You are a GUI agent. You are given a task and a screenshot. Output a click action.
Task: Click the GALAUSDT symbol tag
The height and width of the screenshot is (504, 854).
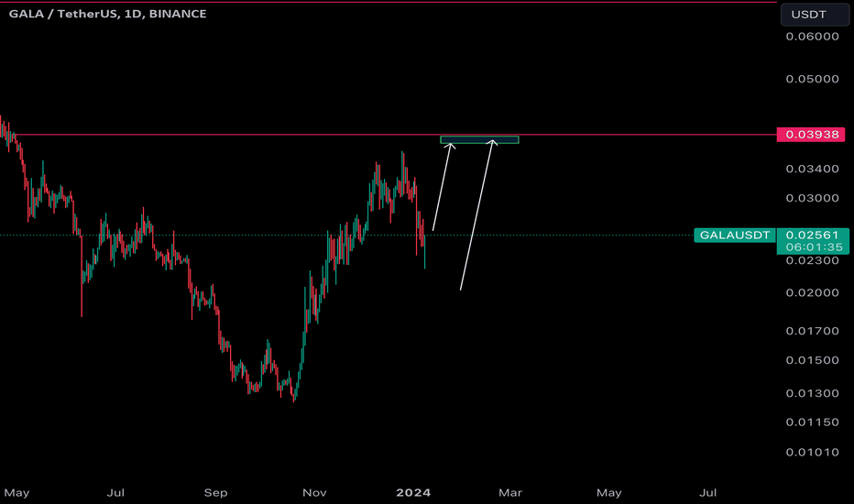[x=734, y=236]
